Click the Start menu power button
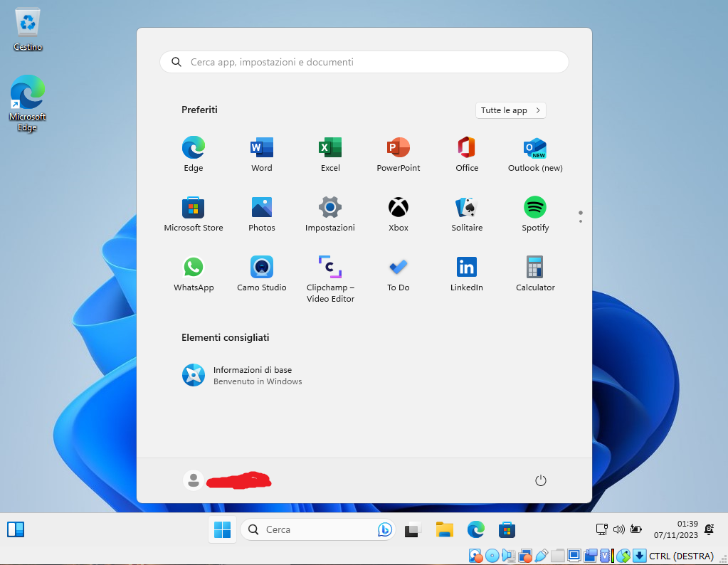 [540, 480]
